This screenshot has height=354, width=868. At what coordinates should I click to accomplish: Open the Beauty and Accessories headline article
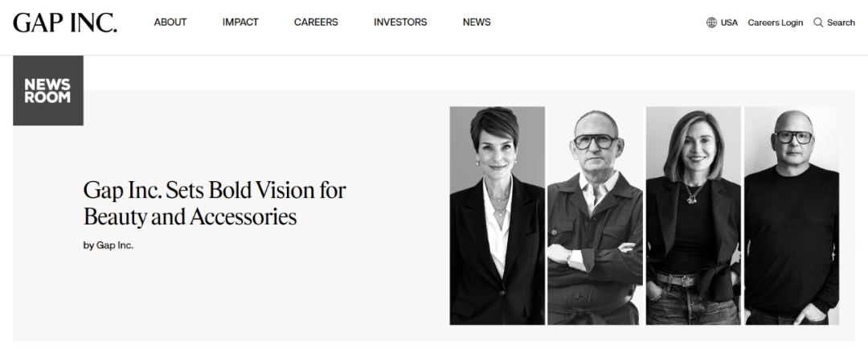click(x=215, y=204)
